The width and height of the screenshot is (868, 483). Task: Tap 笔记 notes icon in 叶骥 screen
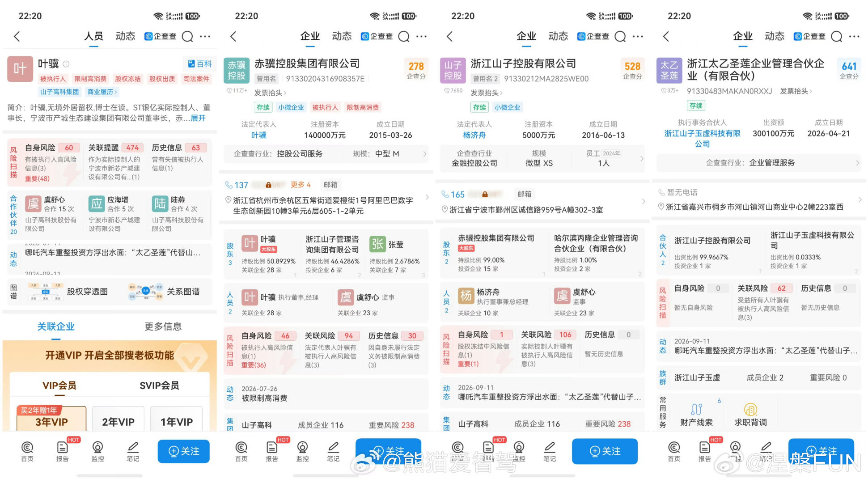coord(133,451)
